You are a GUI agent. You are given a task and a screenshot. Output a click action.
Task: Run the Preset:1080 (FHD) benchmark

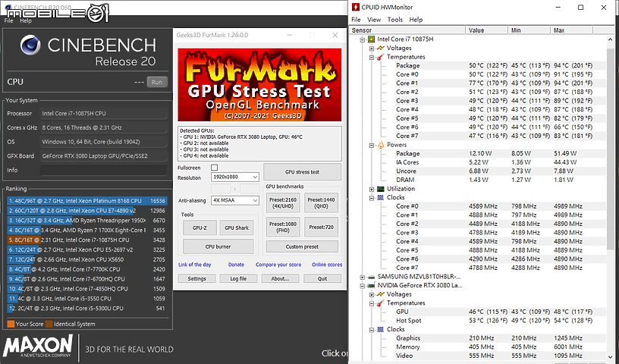pos(283,227)
